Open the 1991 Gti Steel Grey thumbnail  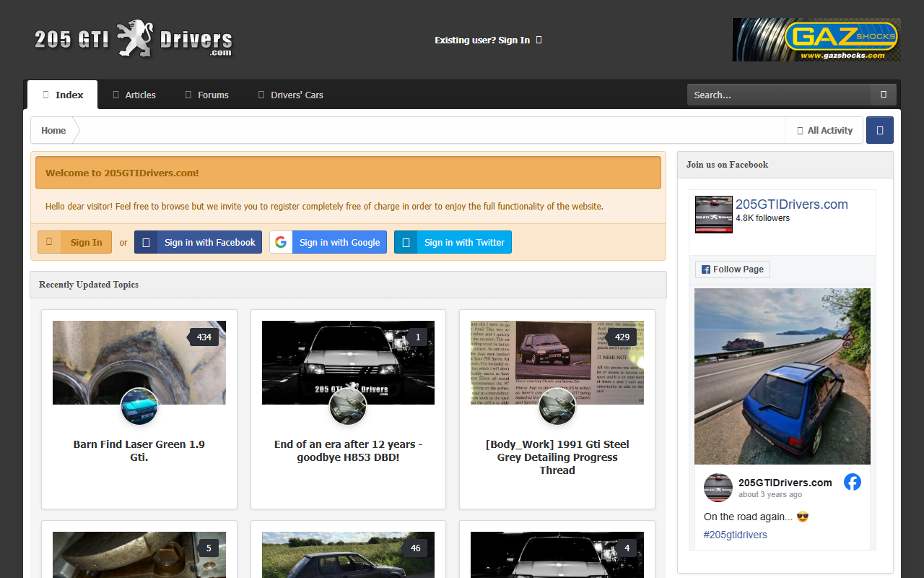557,363
